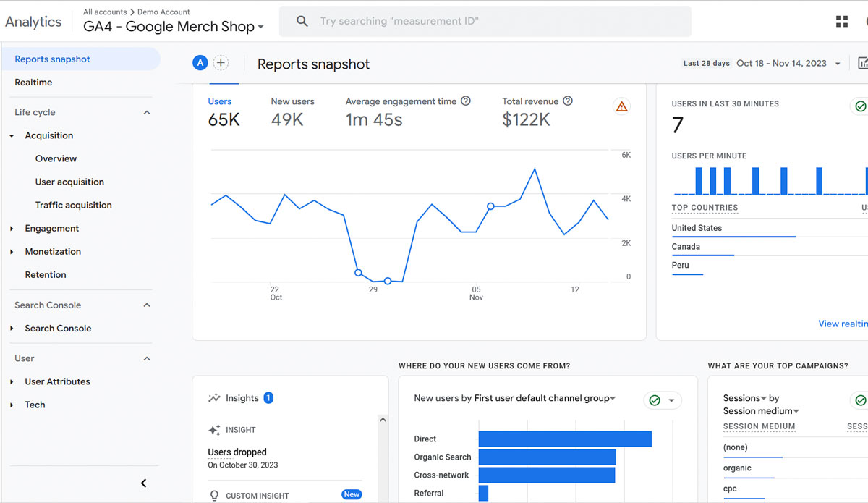Screen dimensions: 868x503
Task: Open the property selector 'GA4 - Google Merch Shop'
Action: (x=174, y=27)
